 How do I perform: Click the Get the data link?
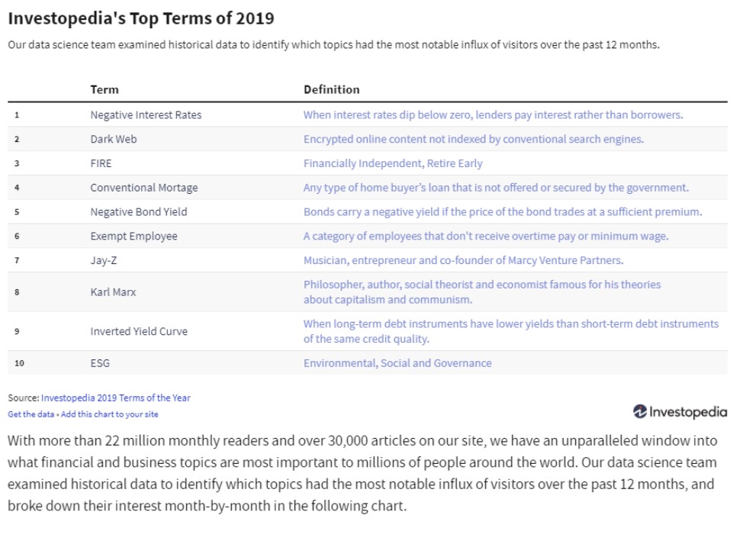(31, 414)
